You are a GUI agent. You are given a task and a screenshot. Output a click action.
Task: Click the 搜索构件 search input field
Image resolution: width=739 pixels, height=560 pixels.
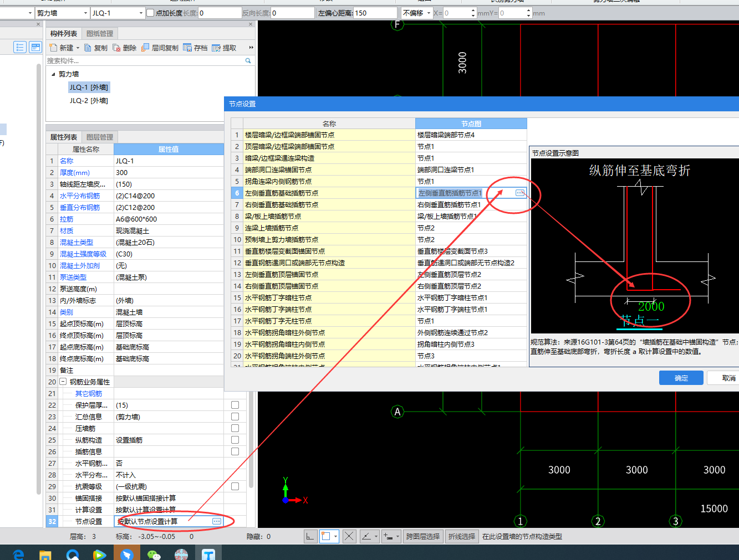(144, 61)
